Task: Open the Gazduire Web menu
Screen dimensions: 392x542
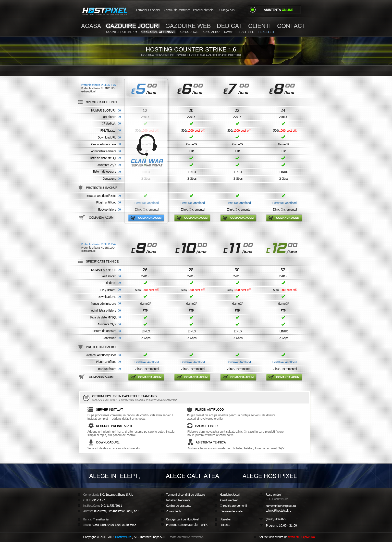Action: [x=188, y=26]
